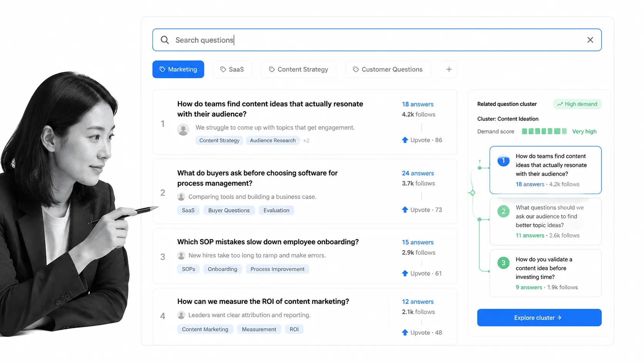
Task: Click the Process Improvement tag
Action: click(277, 269)
